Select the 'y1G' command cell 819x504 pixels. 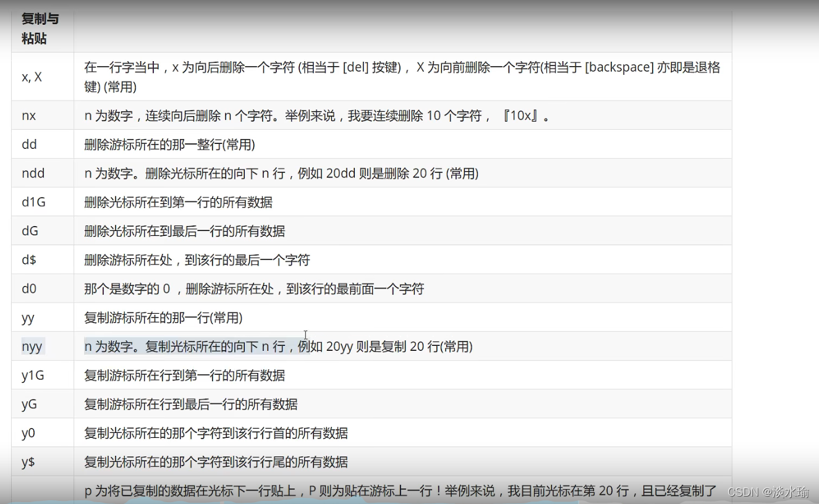(43, 376)
